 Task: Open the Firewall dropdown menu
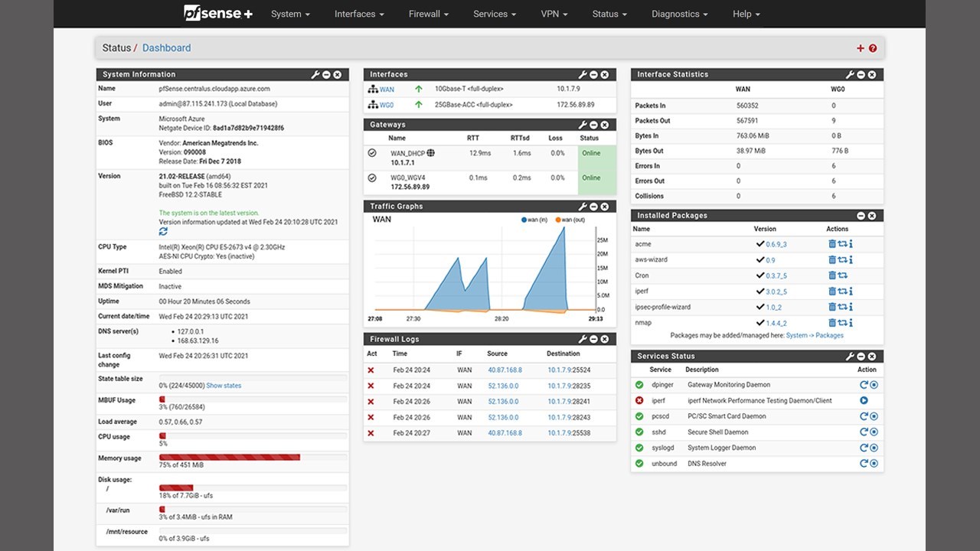pyautogui.click(x=429, y=14)
